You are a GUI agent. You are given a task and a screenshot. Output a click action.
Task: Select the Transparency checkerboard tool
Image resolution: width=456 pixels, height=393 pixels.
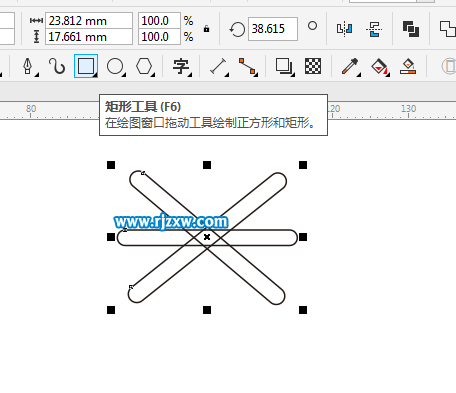313,66
